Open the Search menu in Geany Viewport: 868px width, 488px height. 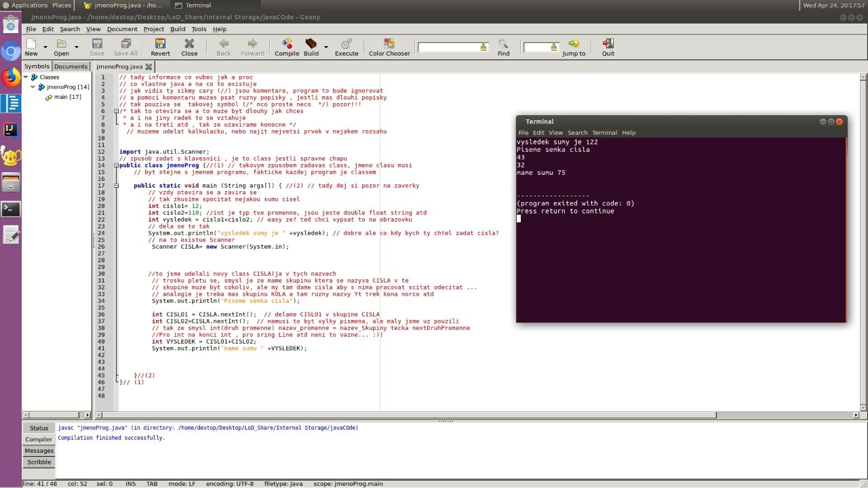click(70, 29)
